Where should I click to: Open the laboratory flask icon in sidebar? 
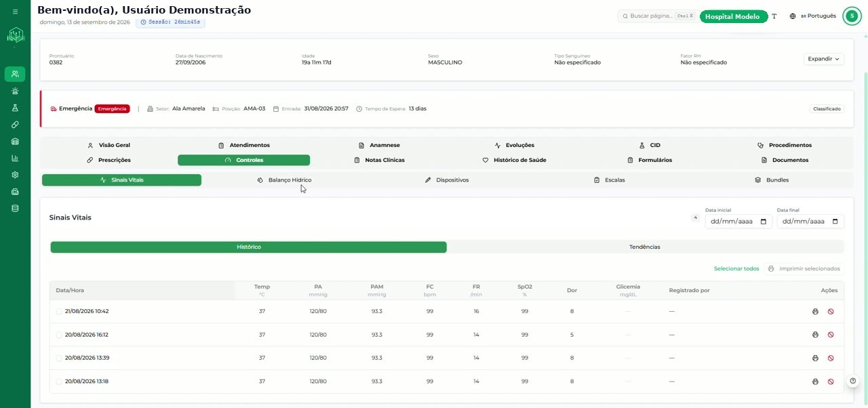tap(15, 108)
